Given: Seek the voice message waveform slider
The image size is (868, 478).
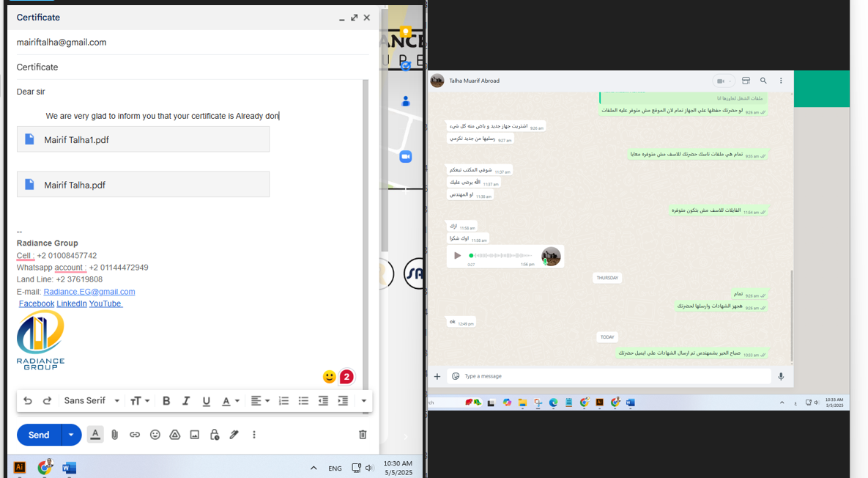Looking at the screenshot, I should (x=500, y=255).
